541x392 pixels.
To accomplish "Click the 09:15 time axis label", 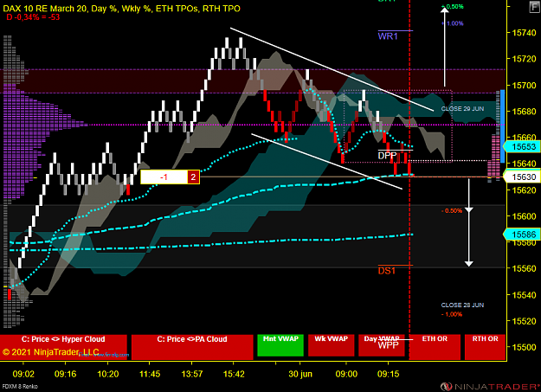I will (x=389, y=374).
